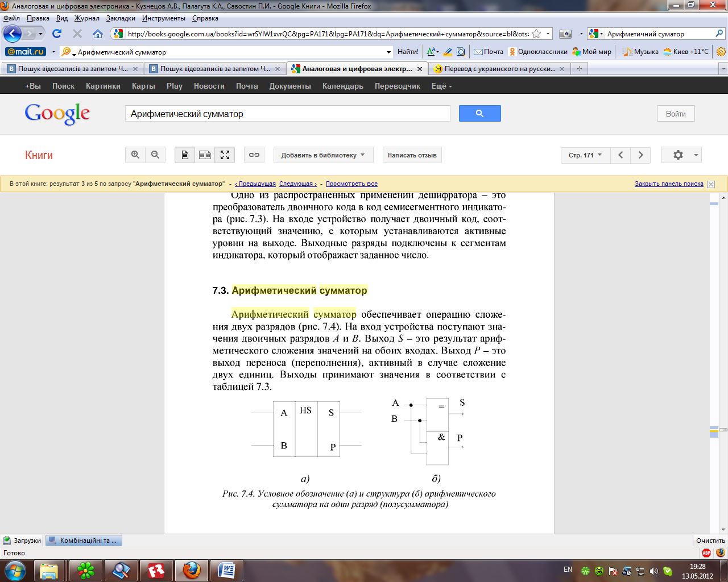Open the Книги link
Image resolution: width=728 pixels, height=582 pixels.
[39, 155]
